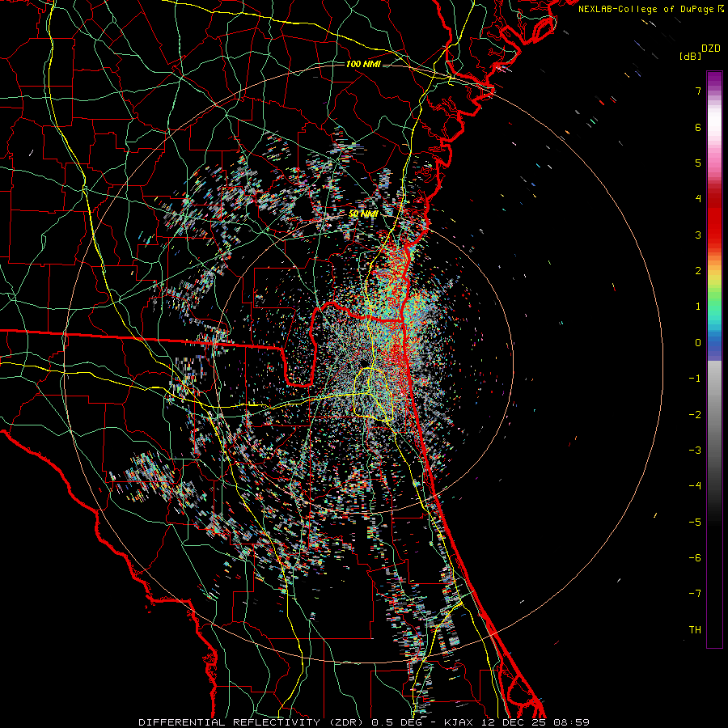Click the vertical ZDR color scale bar
The height and width of the screenshot is (728, 728).
coord(714,359)
